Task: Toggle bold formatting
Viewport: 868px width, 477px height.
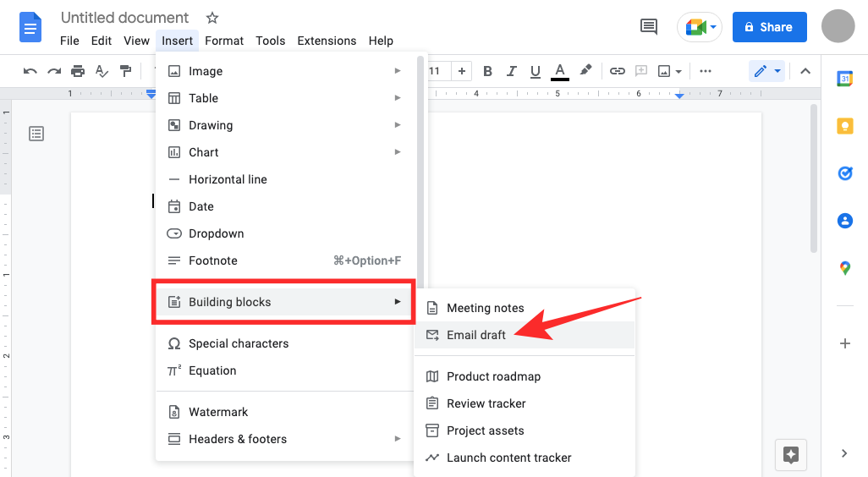Action: [487, 71]
